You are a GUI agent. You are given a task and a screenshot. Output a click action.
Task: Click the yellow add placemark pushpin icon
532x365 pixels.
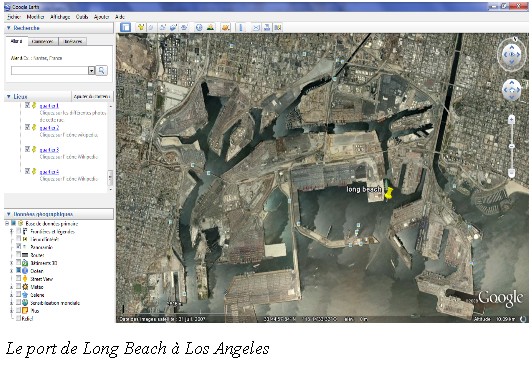click(140, 27)
